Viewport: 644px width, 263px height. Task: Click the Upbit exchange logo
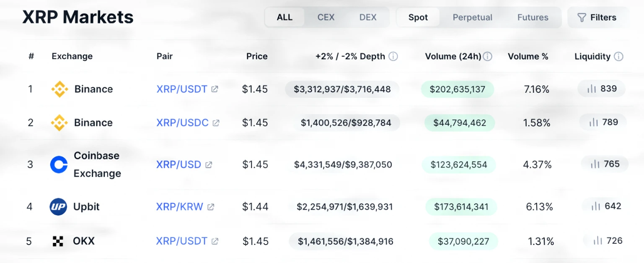59,206
